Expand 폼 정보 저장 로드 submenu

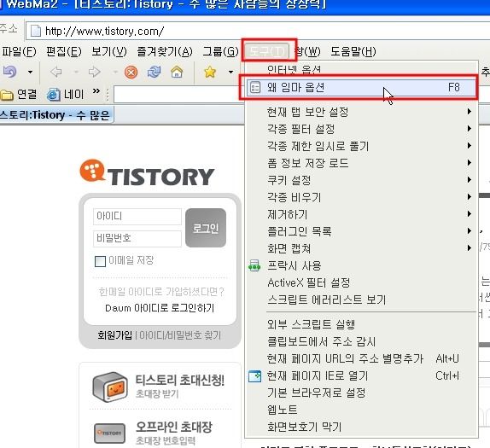tap(361, 163)
